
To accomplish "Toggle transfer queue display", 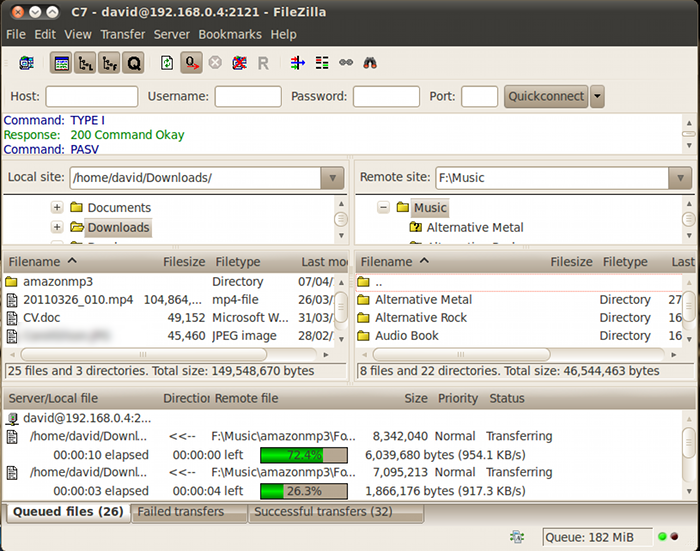I will pos(133,63).
